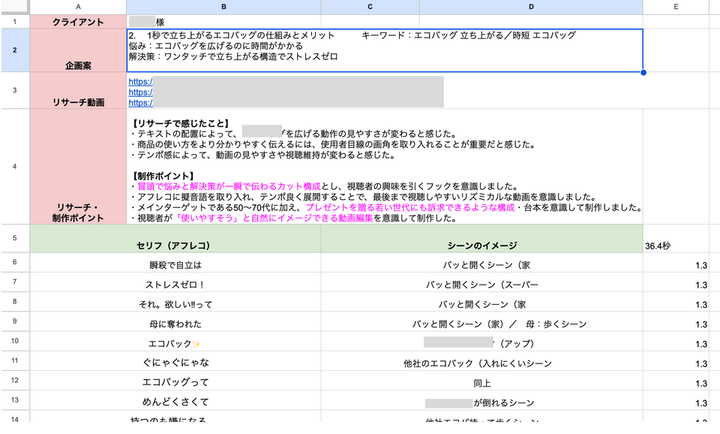720x434 pixels.
Task: Click the クライアント label cell
Action: [78, 22]
